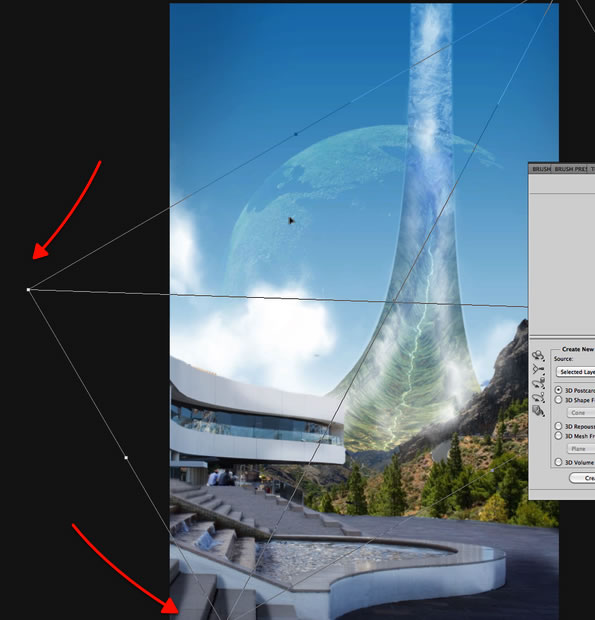Select the 3D Volume radio option
Image resolution: width=595 pixels, height=620 pixels.
(x=558, y=462)
